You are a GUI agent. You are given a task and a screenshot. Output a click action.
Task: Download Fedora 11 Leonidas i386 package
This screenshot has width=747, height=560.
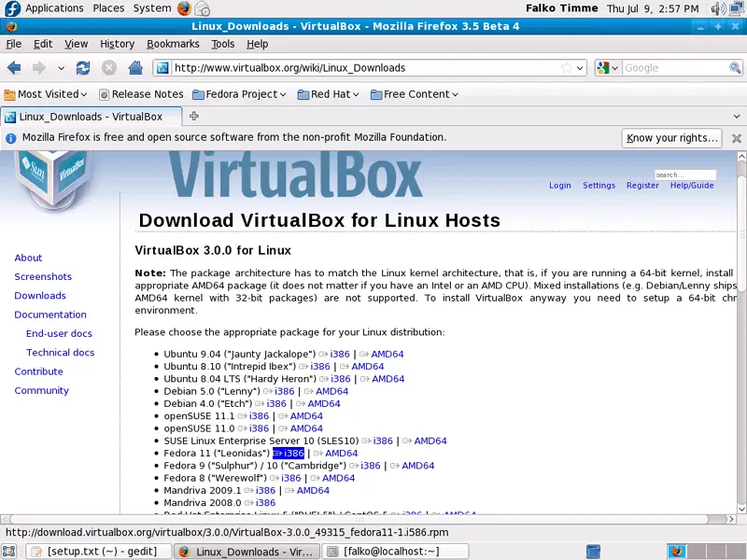289,453
